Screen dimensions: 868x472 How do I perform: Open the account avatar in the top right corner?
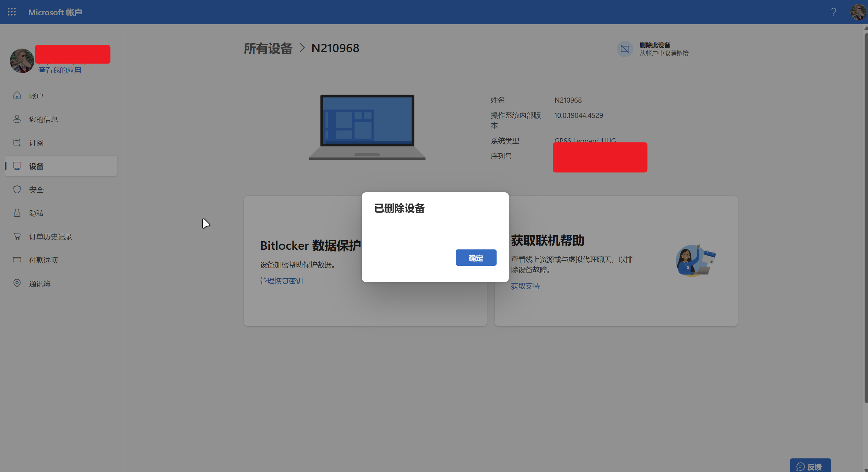pyautogui.click(x=858, y=12)
